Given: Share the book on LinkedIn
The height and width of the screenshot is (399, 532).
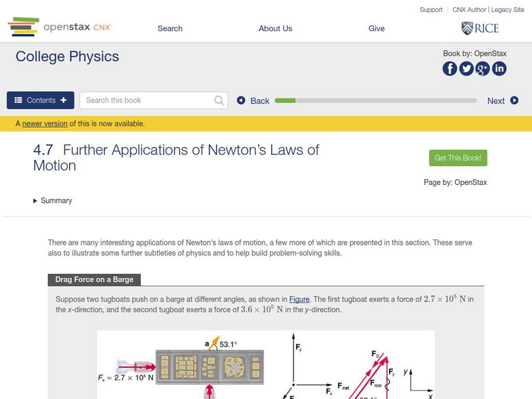Looking at the screenshot, I should coord(499,68).
